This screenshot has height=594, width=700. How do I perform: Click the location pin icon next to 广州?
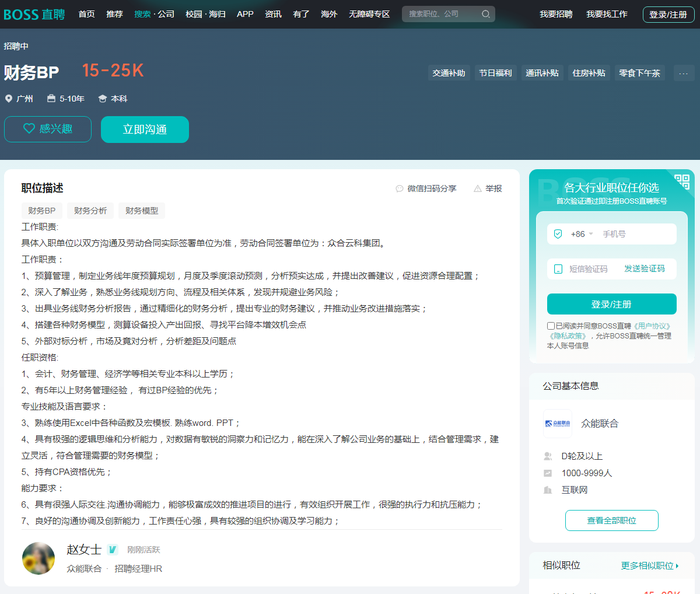pos(8,99)
